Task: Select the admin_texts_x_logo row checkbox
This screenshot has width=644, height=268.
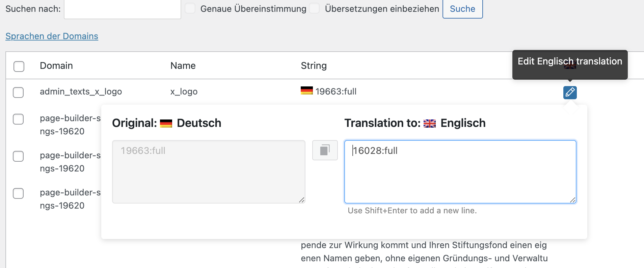Action: pos(18,92)
